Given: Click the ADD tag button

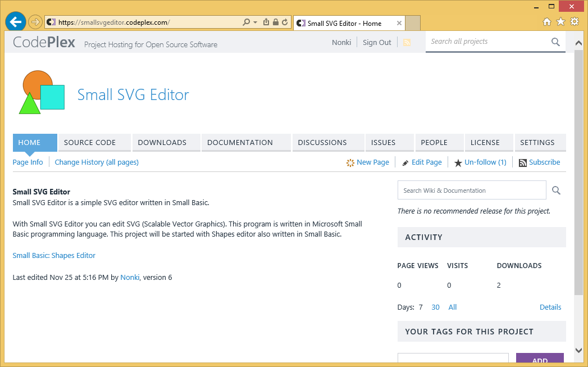Looking at the screenshot, I should [x=540, y=358].
